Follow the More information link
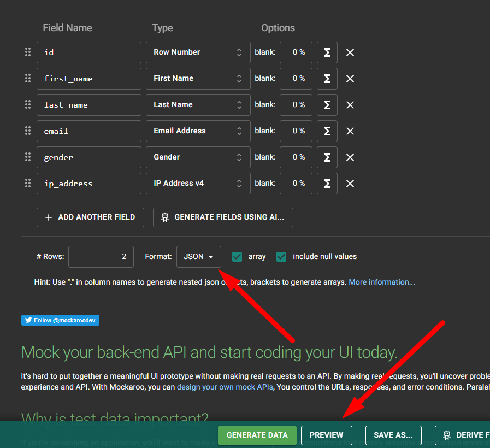The image size is (490, 448). pyautogui.click(x=382, y=282)
